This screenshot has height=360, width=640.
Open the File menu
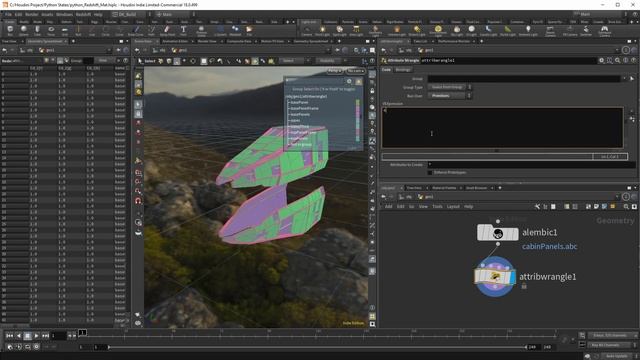pos(8,14)
